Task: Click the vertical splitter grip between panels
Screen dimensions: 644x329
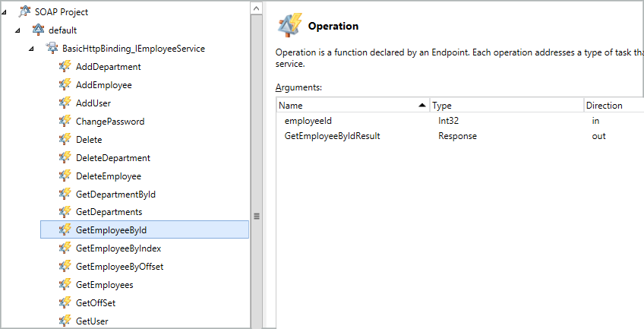Action: coord(257,217)
